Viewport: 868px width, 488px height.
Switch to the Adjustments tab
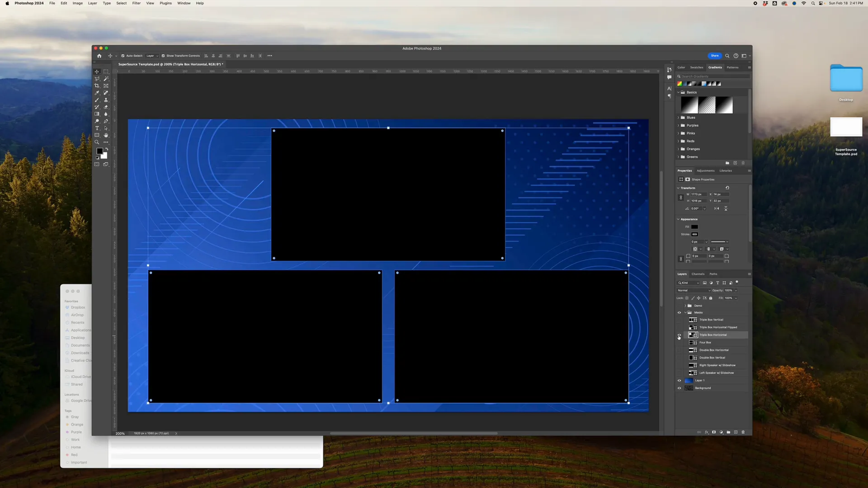pyautogui.click(x=705, y=170)
